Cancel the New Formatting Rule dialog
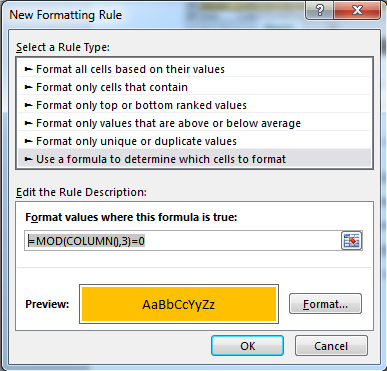387x371 pixels. point(331,346)
